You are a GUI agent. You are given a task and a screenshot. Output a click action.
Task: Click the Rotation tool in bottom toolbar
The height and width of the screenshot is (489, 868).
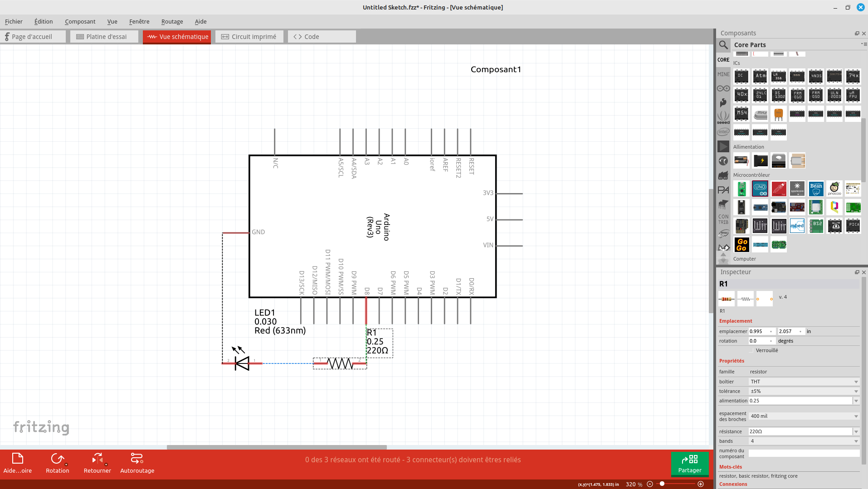[x=58, y=463]
